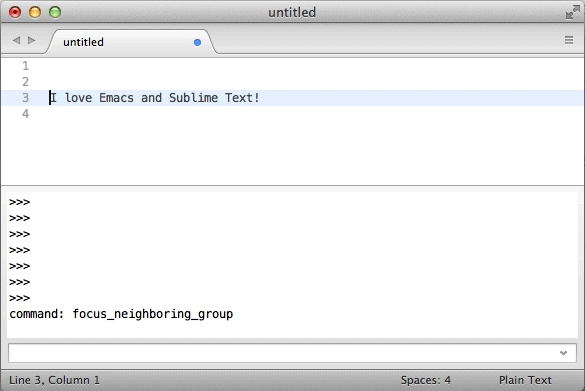Screen dimensions: 585x391
Task: Open the tab list hamburger menu icon
Action: (x=569, y=40)
